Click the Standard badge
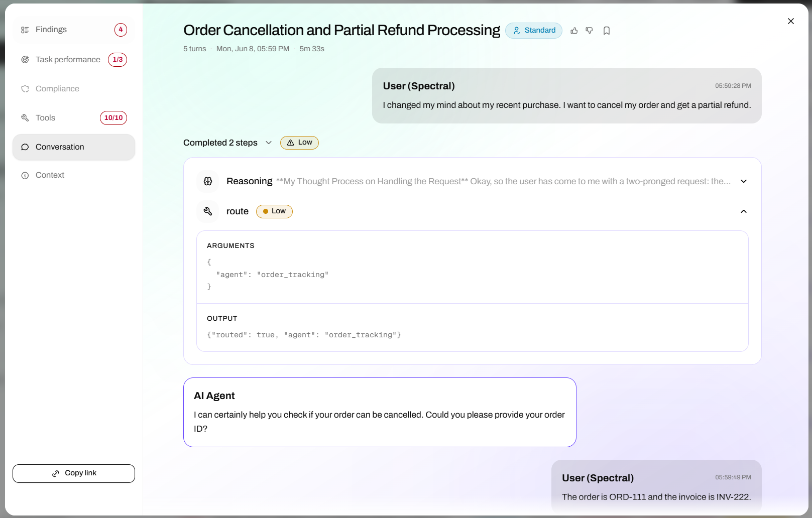The height and width of the screenshot is (518, 812). pos(534,31)
